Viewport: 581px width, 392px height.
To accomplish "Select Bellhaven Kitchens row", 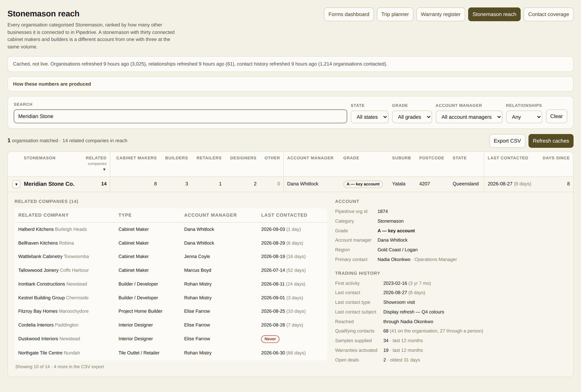I will (170, 243).
